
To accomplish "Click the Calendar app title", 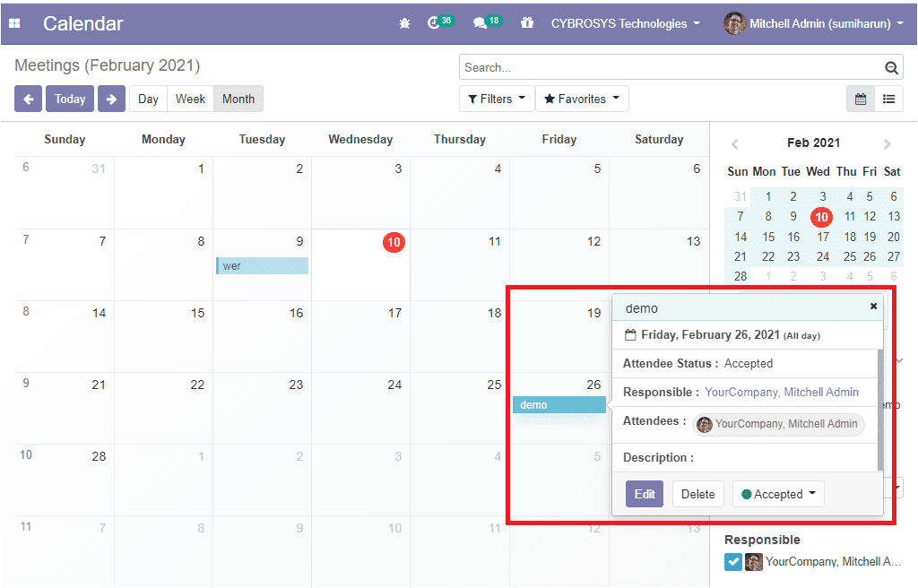I will (x=83, y=23).
